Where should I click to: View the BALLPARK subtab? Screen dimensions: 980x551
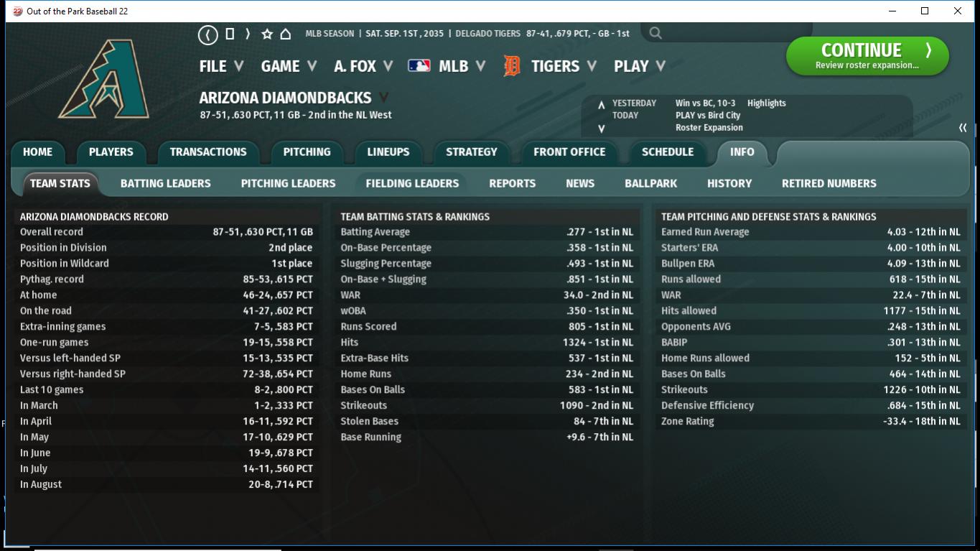[650, 183]
